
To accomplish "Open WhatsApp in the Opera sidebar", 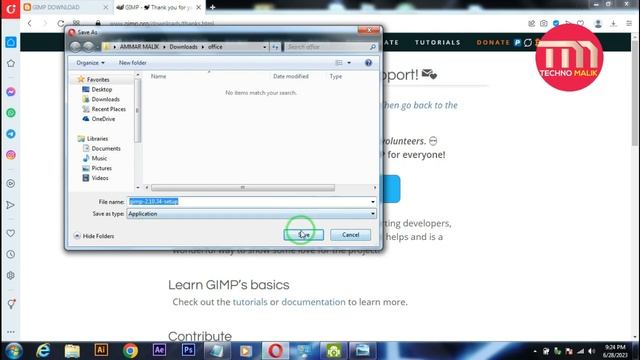I will pos(11,113).
